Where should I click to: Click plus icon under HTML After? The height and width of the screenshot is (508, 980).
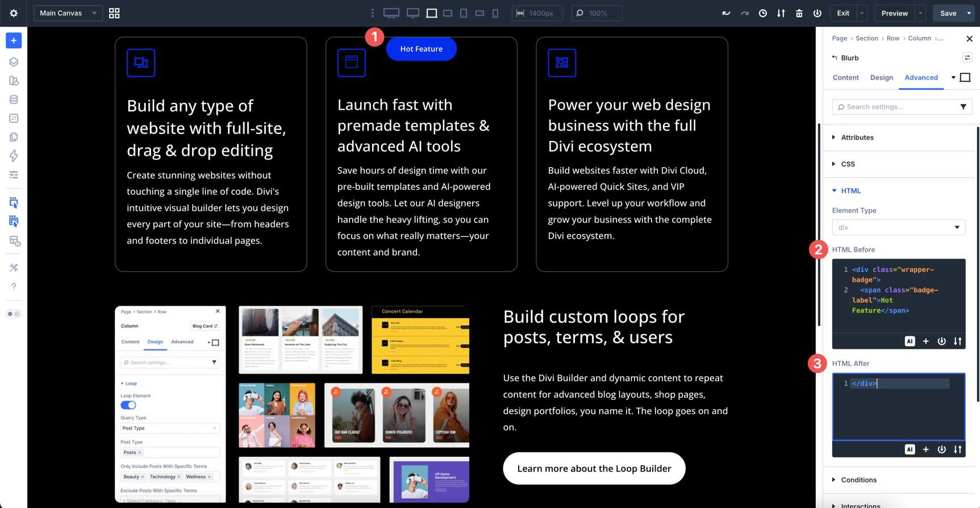[925, 449]
